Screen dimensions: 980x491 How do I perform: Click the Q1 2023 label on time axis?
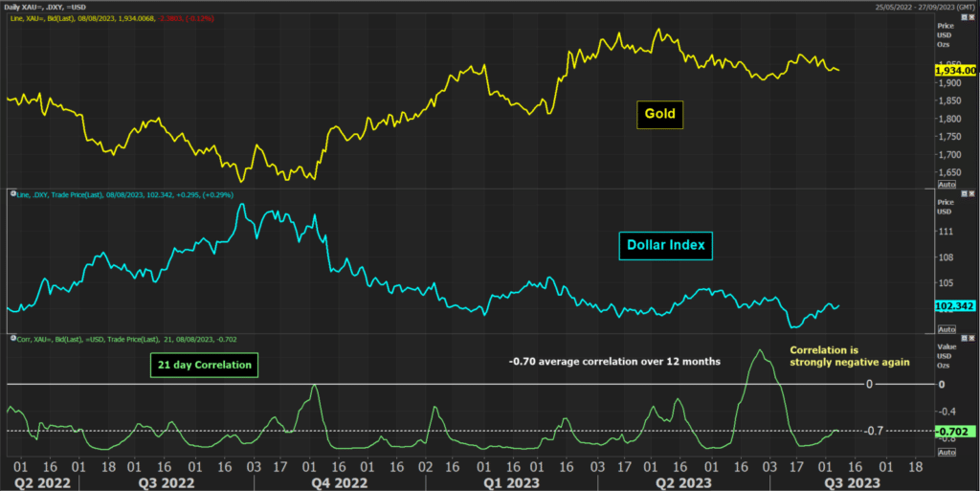511,483
